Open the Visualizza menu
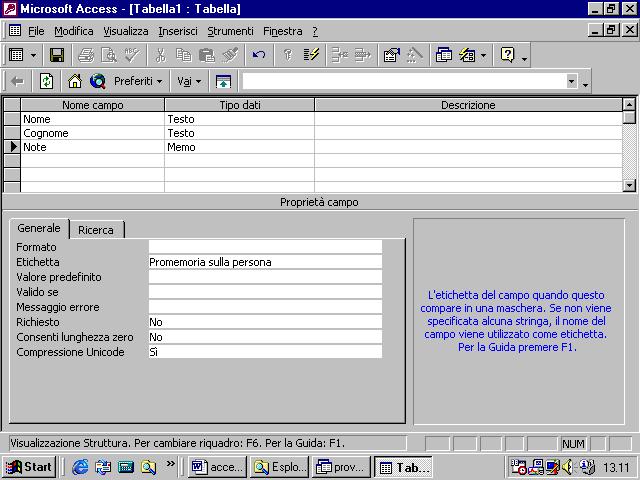The image size is (640, 480). (126, 31)
